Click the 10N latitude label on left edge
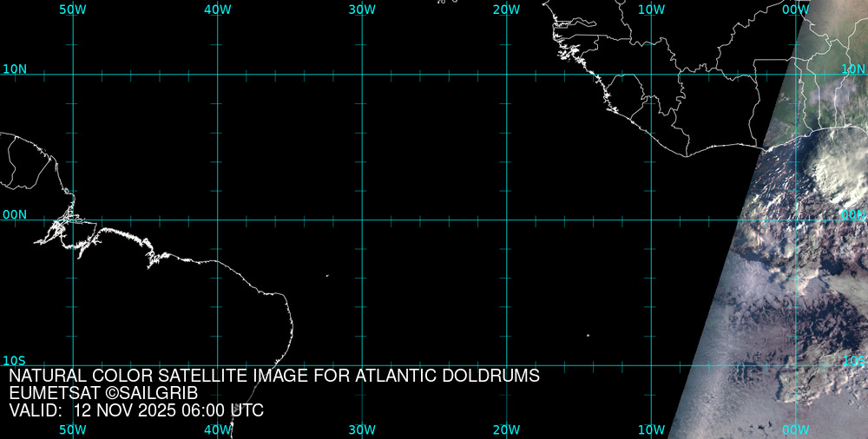Image resolution: width=868 pixels, height=439 pixels. [x=15, y=69]
